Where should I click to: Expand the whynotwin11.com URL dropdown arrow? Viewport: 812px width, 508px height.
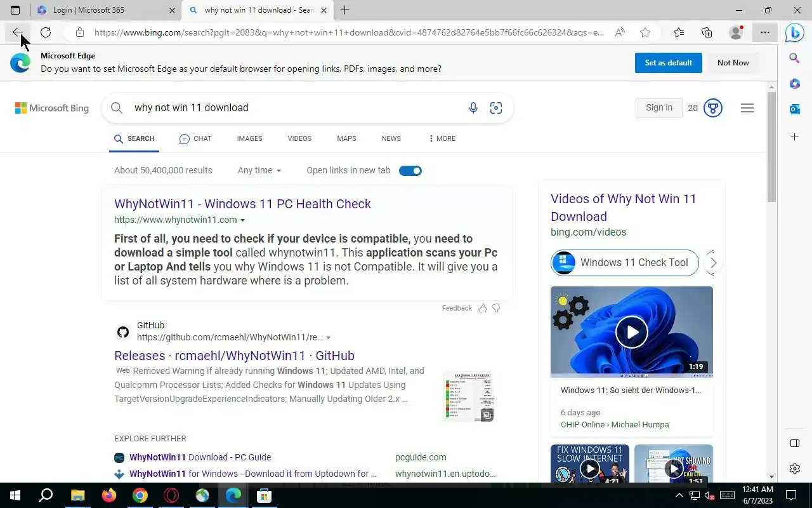(242, 220)
